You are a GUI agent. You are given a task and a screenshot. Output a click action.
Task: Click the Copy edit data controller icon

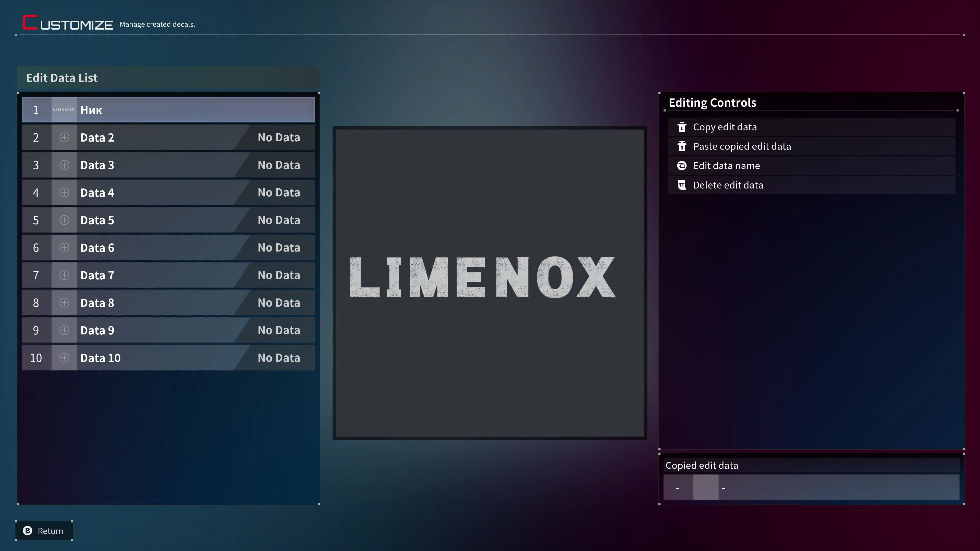coord(682,127)
